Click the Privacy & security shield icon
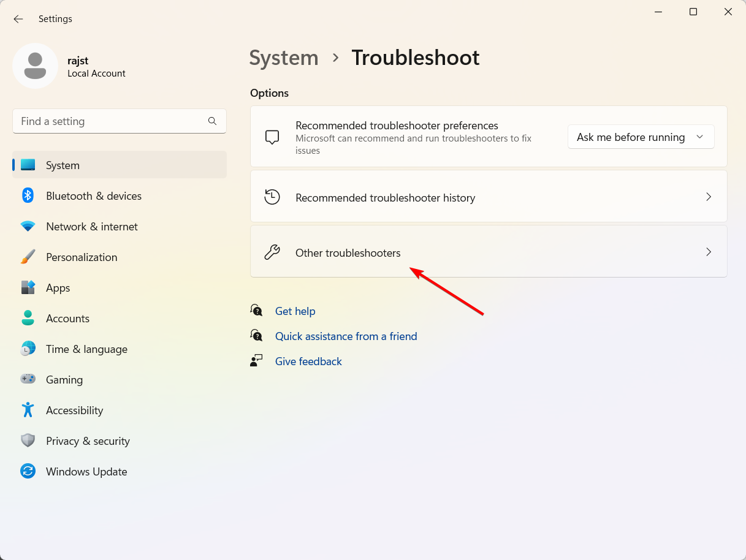This screenshot has height=560, width=746. tap(28, 441)
